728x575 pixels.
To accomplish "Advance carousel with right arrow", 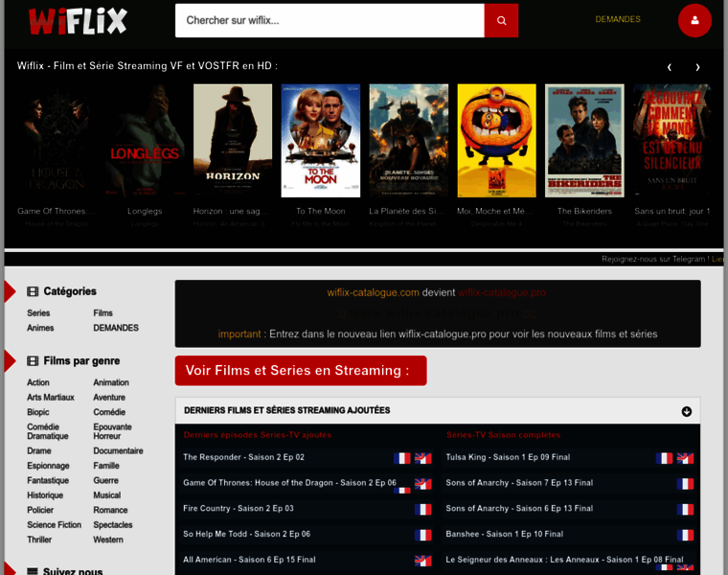I will click(697, 67).
